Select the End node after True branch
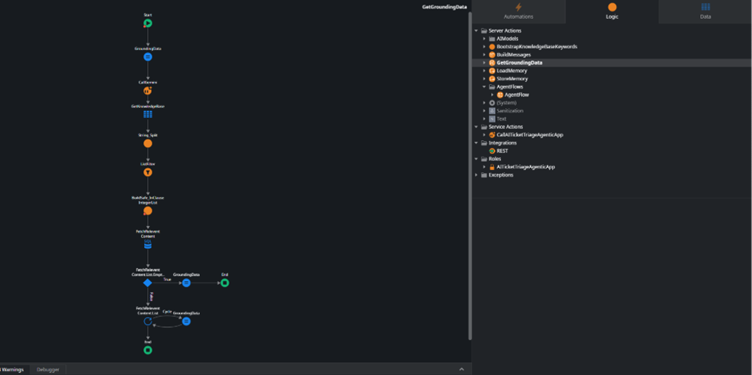Screen dimensions: 752x375 point(224,283)
